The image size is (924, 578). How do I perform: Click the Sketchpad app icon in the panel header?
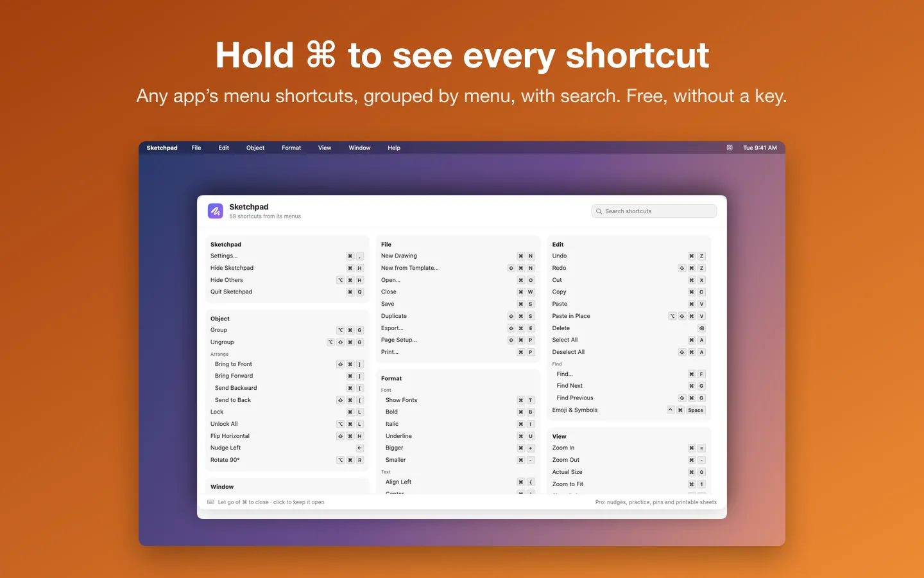click(216, 211)
